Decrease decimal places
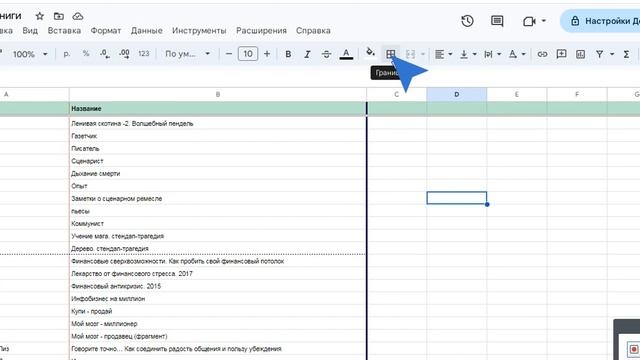 105,54
